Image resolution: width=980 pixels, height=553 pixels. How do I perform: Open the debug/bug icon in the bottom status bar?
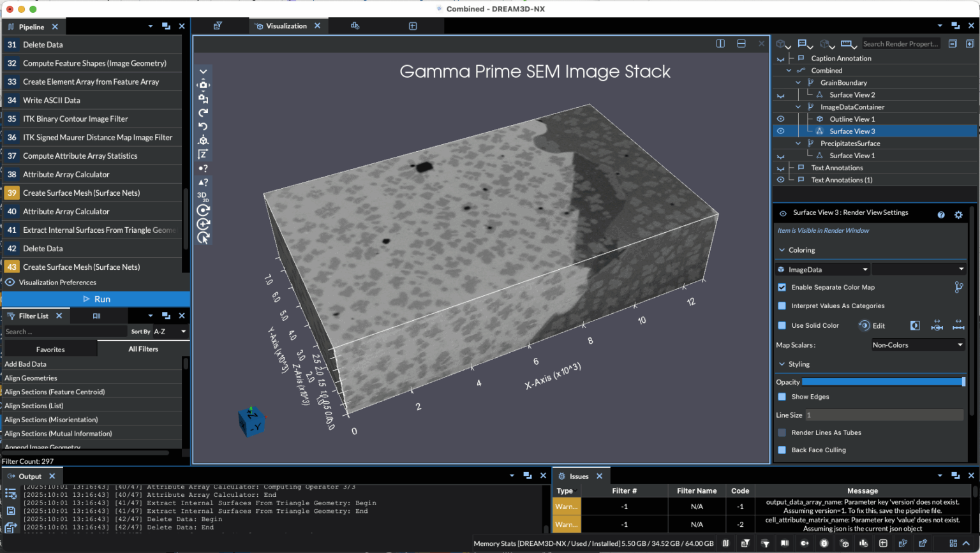click(x=824, y=543)
